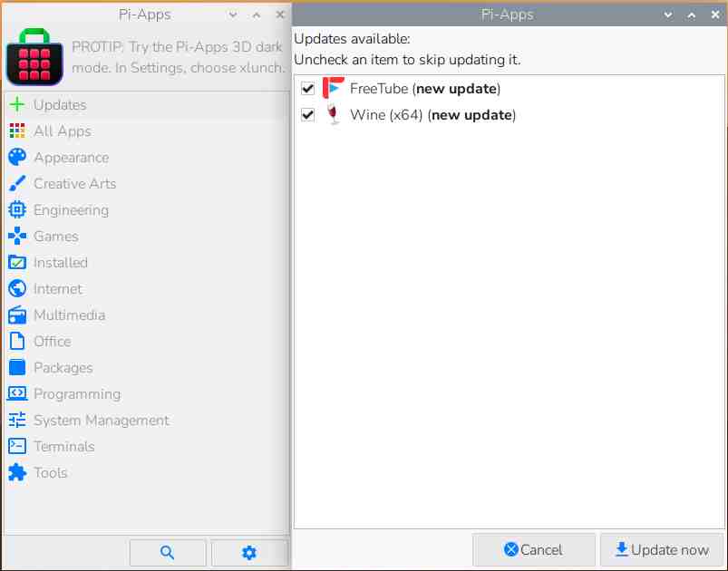Select the FreeTube update row
Viewport: 728px width, 571px height.
424,89
